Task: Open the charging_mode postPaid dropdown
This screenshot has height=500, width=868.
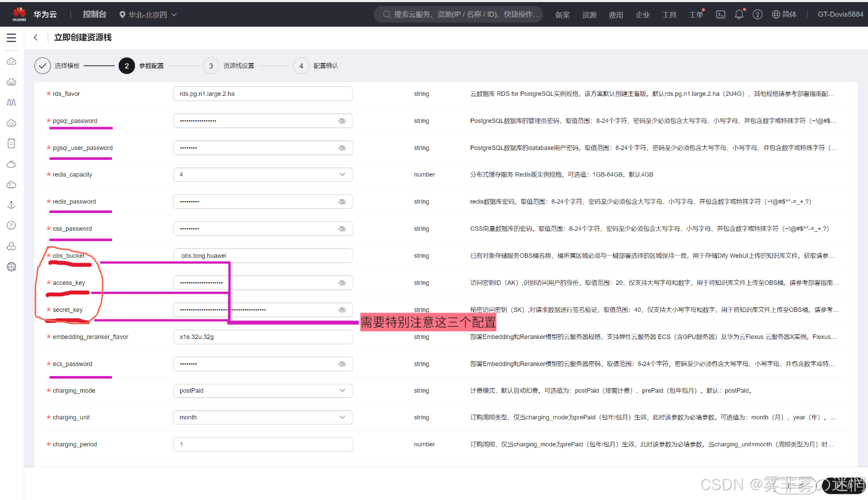Action: coord(342,391)
